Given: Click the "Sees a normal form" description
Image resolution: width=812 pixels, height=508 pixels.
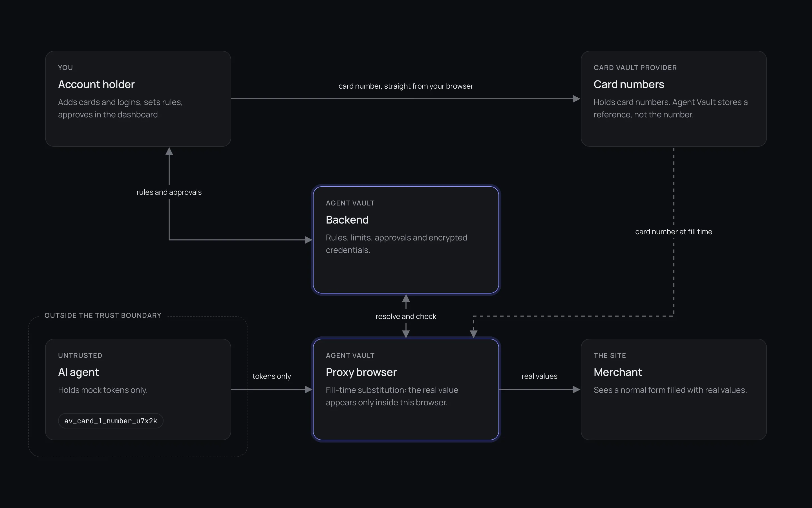Looking at the screenshot, I should [670, 390].
